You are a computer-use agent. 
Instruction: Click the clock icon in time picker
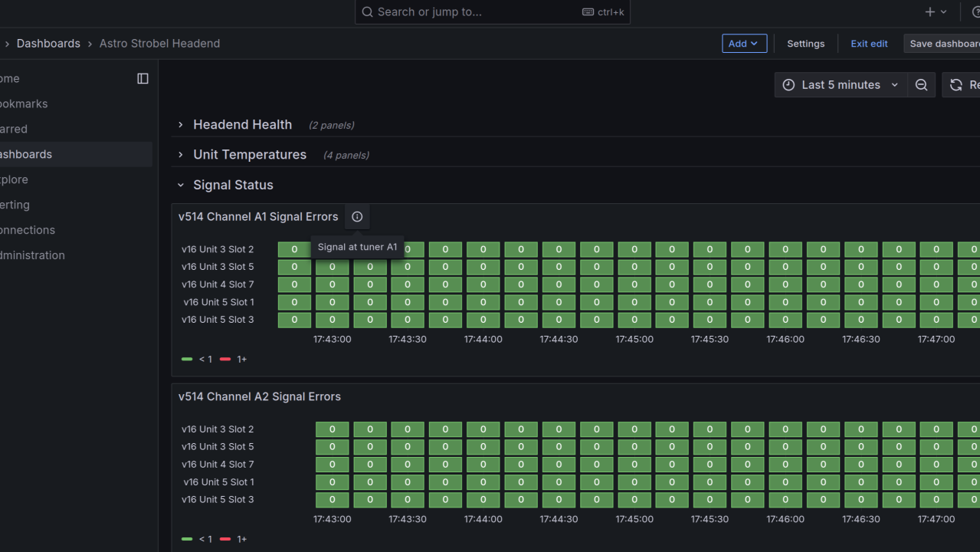tap(788, 85)
